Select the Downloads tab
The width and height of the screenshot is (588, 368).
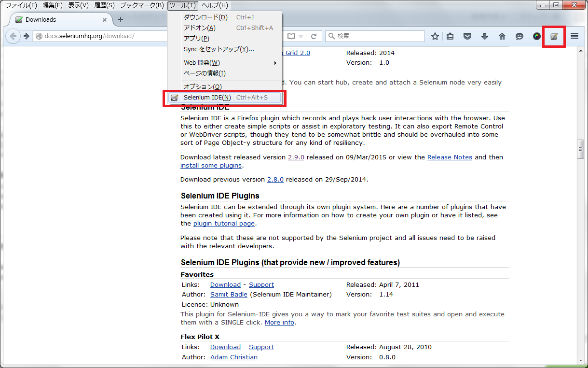[61, 20]
